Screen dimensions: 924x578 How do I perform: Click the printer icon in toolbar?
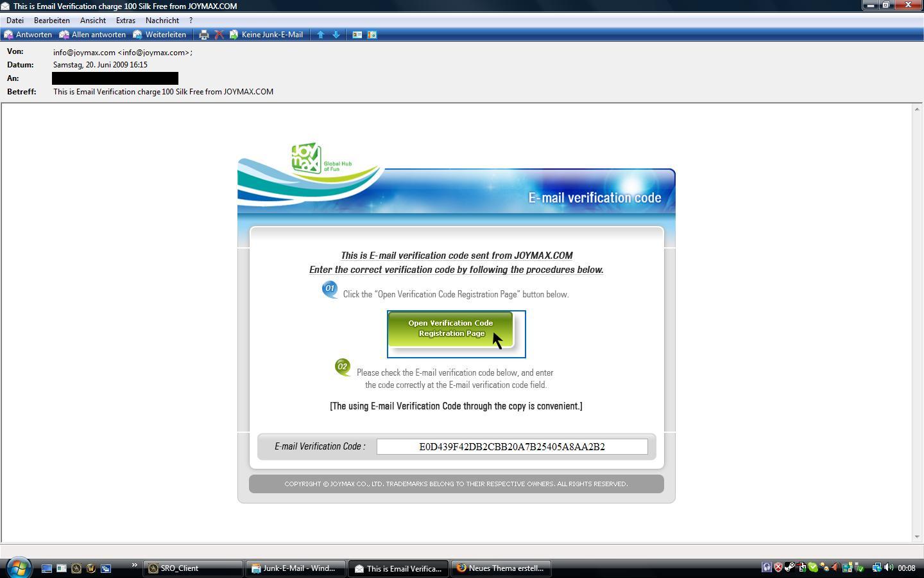point(204,35)
